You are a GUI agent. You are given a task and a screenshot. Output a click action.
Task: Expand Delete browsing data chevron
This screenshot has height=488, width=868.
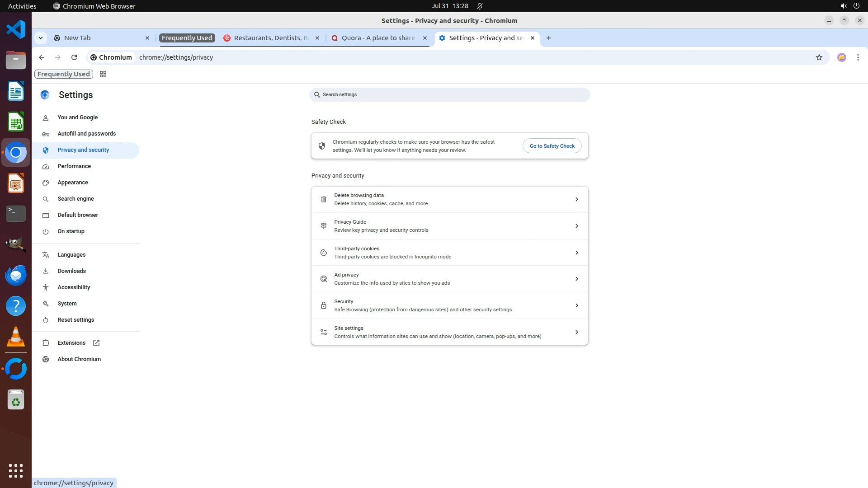pos(576,199)
